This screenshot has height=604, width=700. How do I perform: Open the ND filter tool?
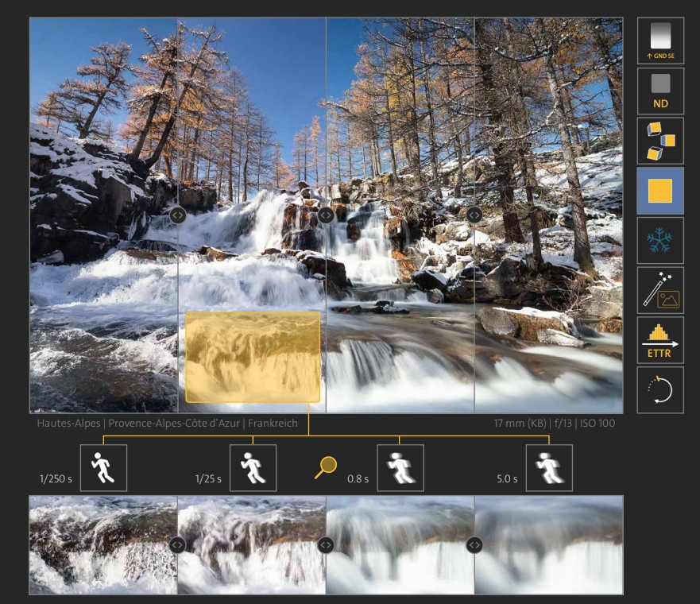pos(660,91)
